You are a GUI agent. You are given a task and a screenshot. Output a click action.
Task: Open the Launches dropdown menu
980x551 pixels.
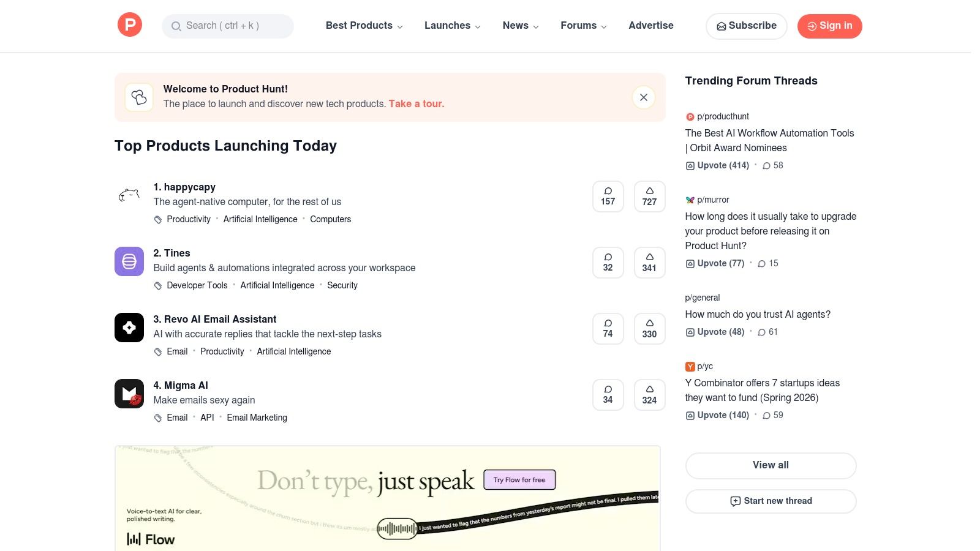452,26
